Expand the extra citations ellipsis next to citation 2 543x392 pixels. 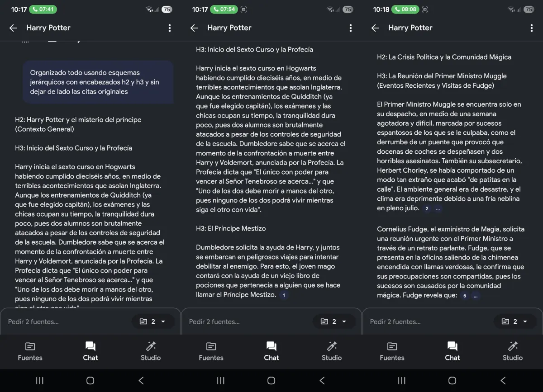(438, 208)
